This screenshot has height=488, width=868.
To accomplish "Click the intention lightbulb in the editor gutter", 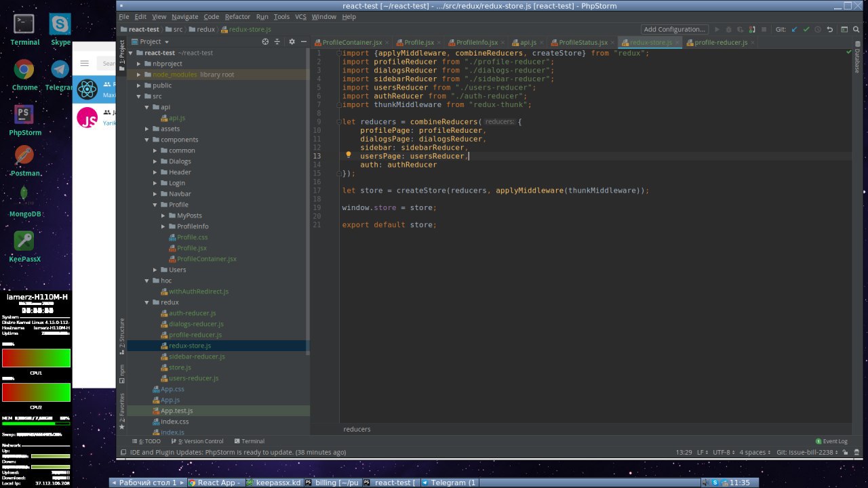I will 349,155.
